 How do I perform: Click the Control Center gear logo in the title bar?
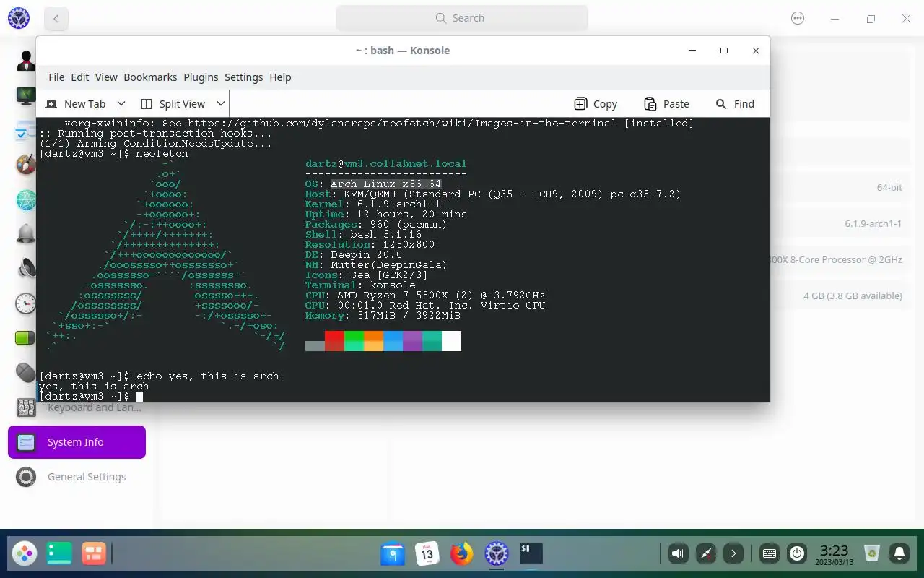pos(19,18)
